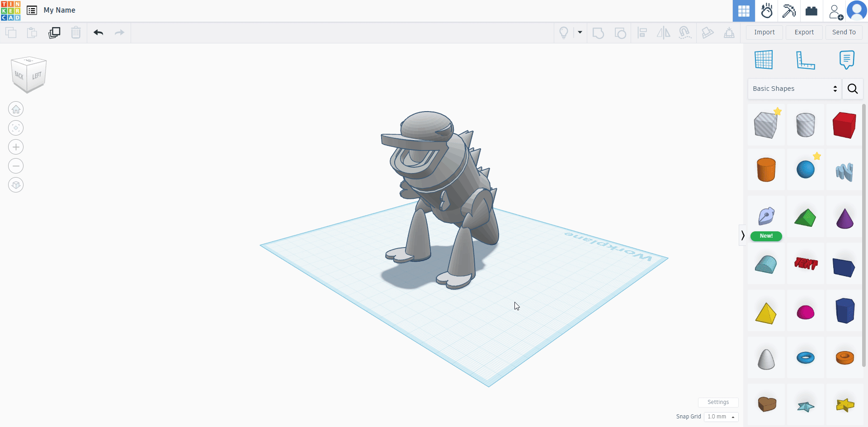868x427 pixels.
Task: Click the shapes search magnifier
Action: pyautogui.click(x=853, y=89)
